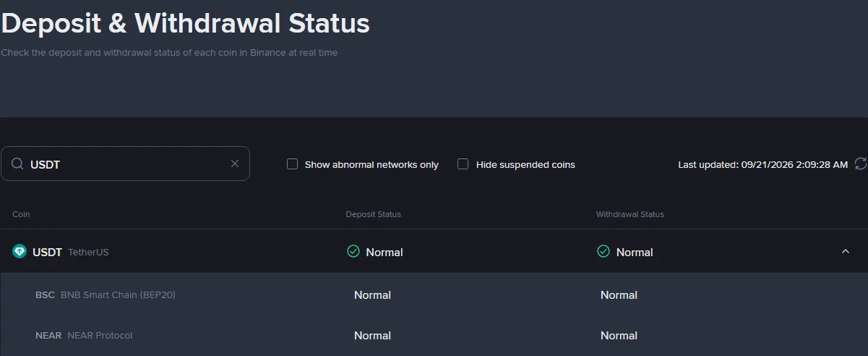Viewport: 868px width, 356px height.
Task: Click the Last updated timestamp
Action: tap(762, 164)
